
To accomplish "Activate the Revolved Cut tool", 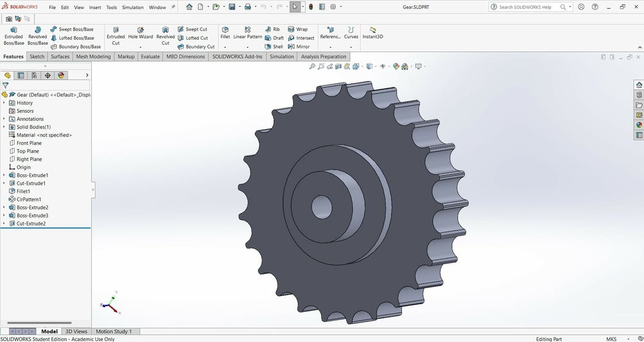I will coord(165,36).
